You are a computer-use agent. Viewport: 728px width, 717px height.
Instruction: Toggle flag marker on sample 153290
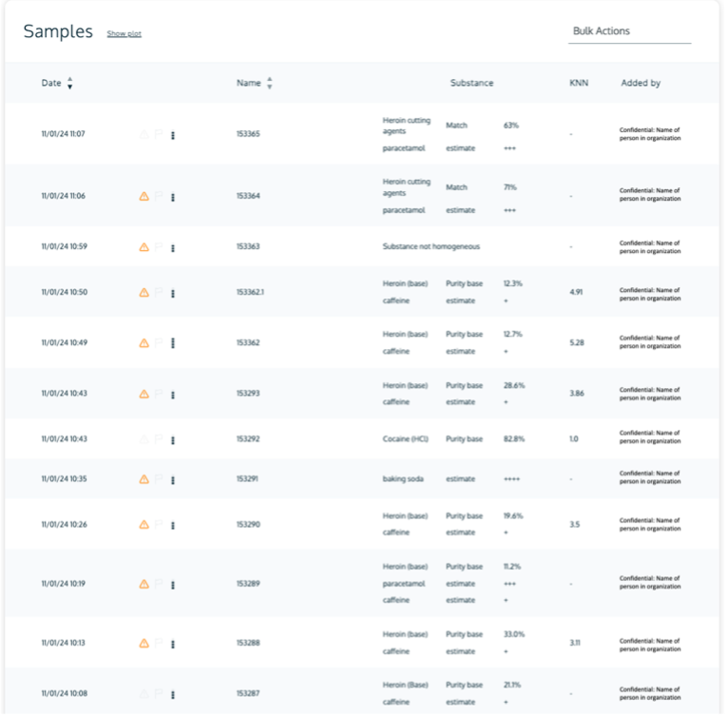(159, 524)
